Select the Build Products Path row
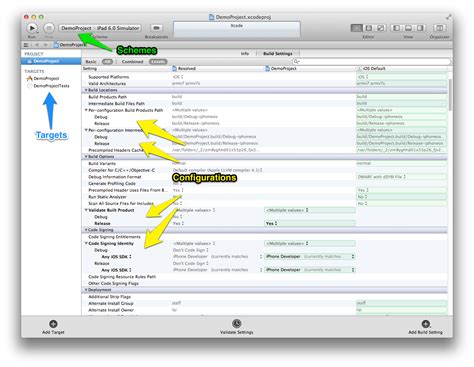The height and width of the screenshot is (367, 474). coord(265,97)
